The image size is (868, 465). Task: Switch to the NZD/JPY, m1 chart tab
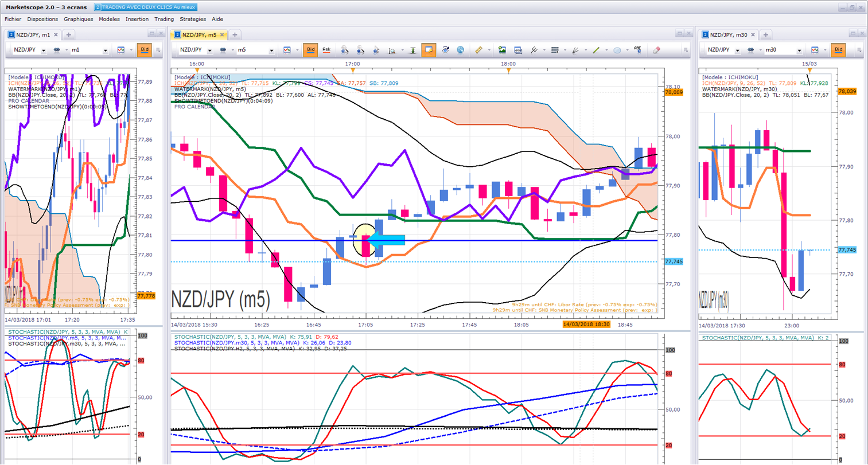tap(33, 34)
